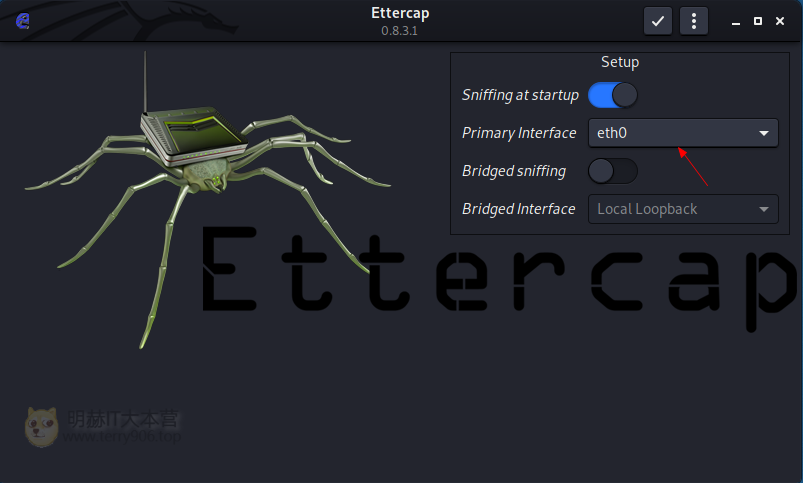Click the Ettercap logo icon in title bar
803x483 pixels.
click(x=23, y=21)
